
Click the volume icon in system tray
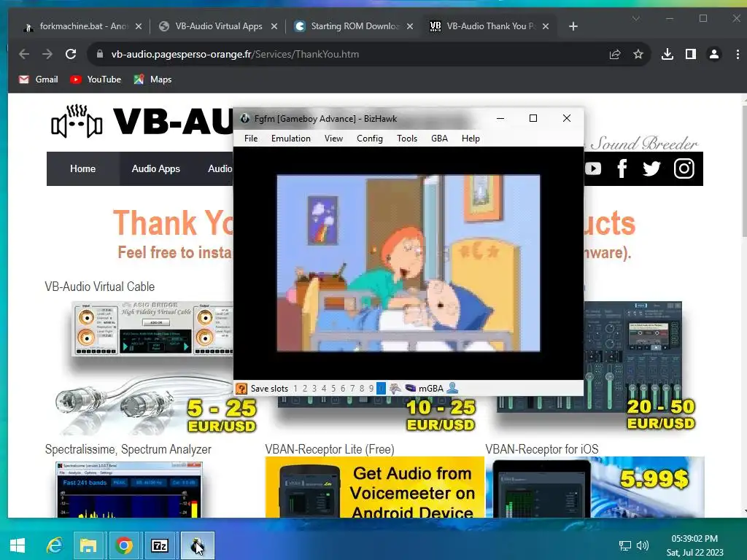pyautogui.click(x=643, y=545)
